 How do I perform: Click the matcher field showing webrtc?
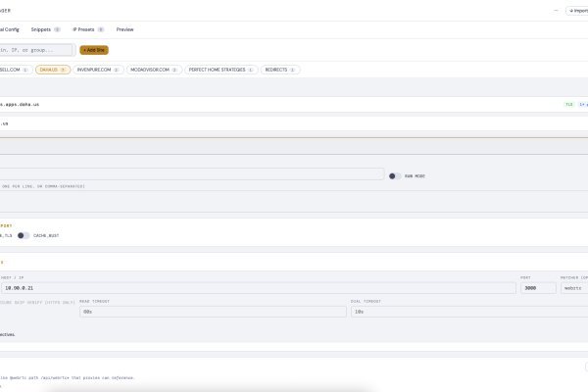coord(574,288)
